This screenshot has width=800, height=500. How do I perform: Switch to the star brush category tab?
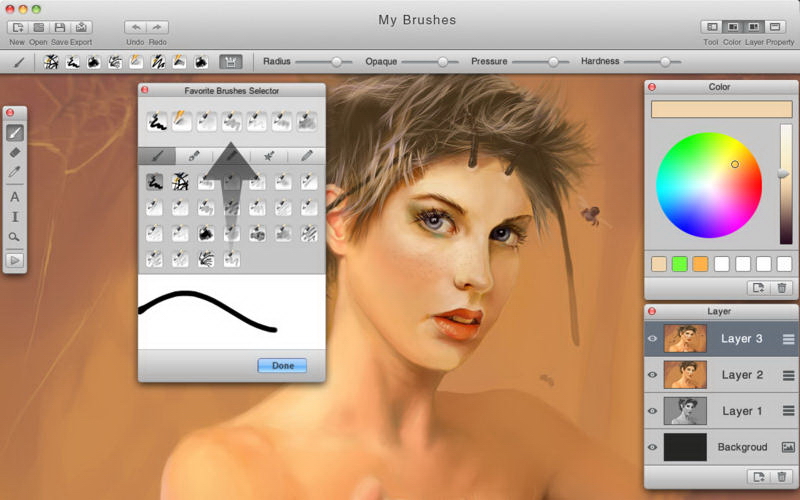point(269,156)
